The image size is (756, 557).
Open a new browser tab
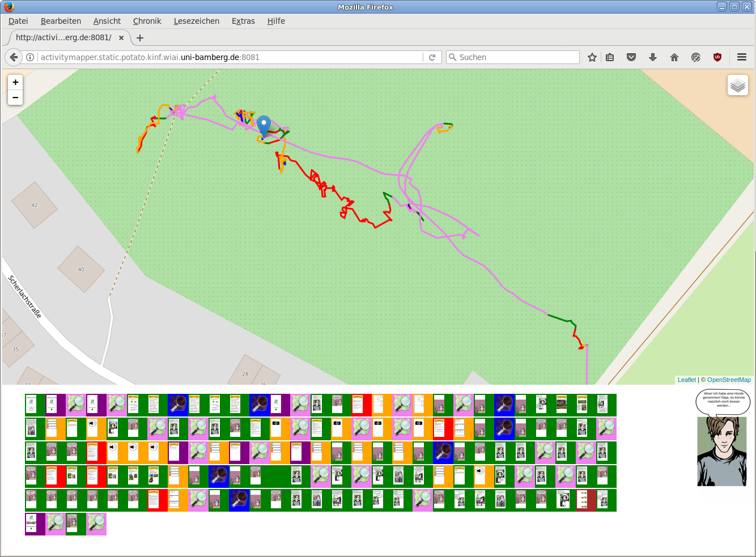click(140, 38)
